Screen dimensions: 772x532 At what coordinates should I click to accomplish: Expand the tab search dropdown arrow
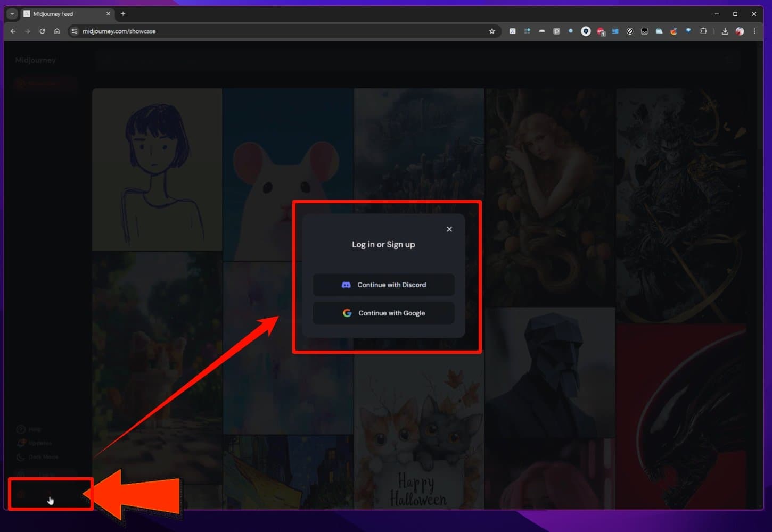pos(12,14)
